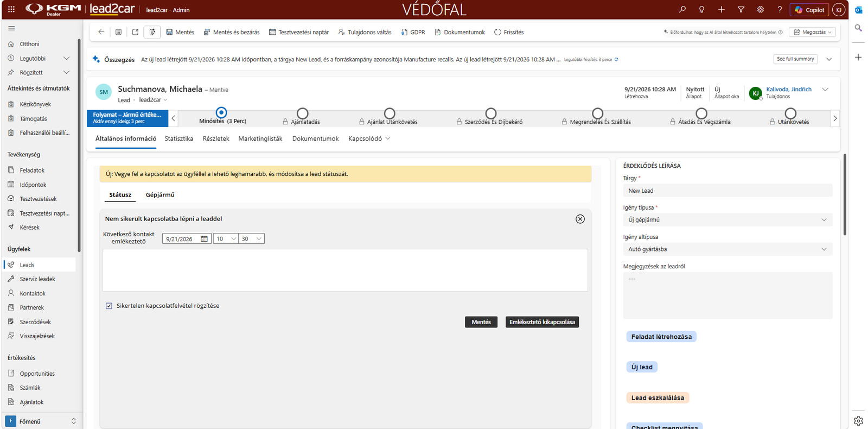The width and height of the screenshot is (868, 429).
Task: Open the help question mark icon
Action: [x=780, y=9]
